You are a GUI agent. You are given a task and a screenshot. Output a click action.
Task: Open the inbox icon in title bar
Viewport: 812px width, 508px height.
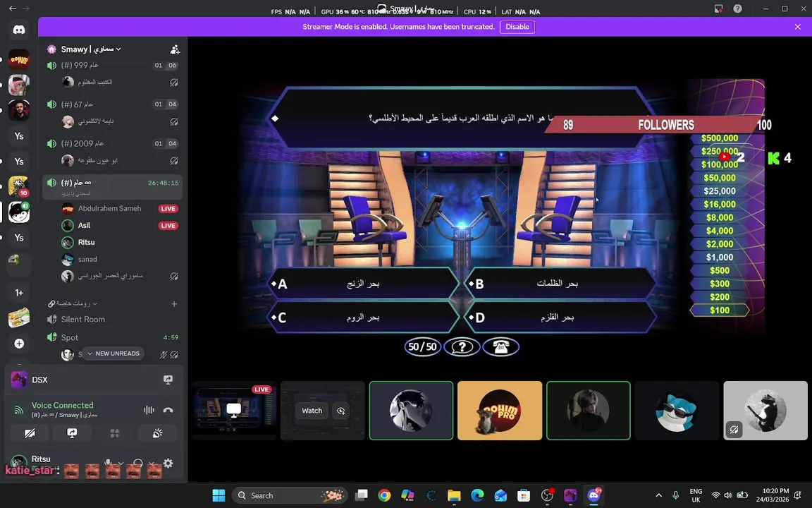(719, 8)
